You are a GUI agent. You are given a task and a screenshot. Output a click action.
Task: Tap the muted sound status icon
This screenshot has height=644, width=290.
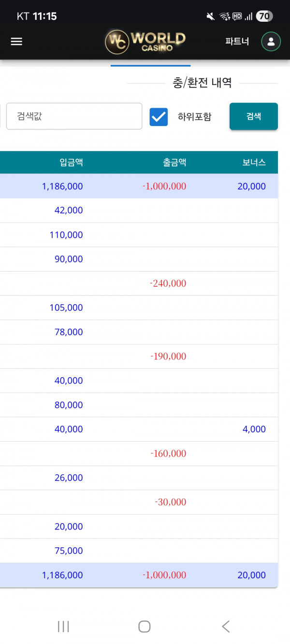click(210, 16)
